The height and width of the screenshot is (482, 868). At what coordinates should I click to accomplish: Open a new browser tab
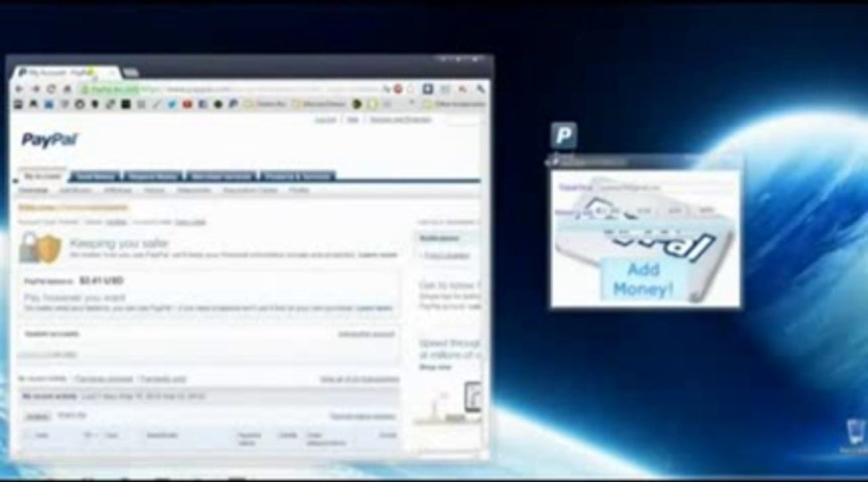click(131, 72)
